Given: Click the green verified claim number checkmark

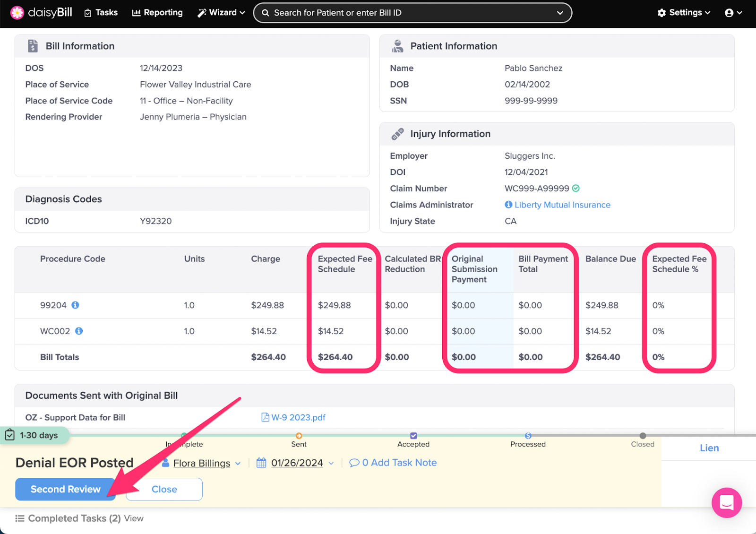Looking at the screenshot, I should [576, 189].
